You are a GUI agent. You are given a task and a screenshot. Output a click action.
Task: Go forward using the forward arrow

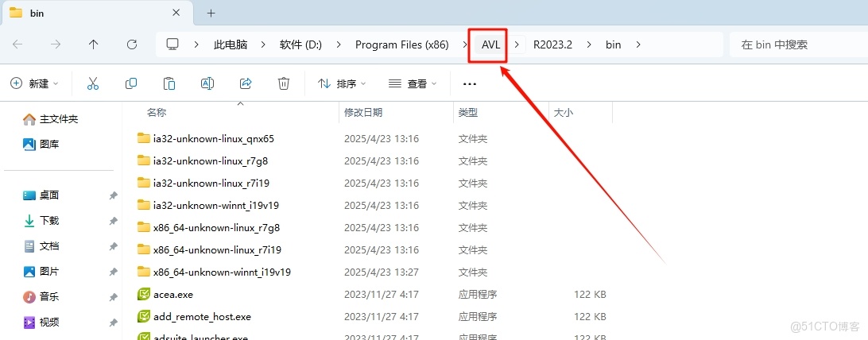[56, 44]
